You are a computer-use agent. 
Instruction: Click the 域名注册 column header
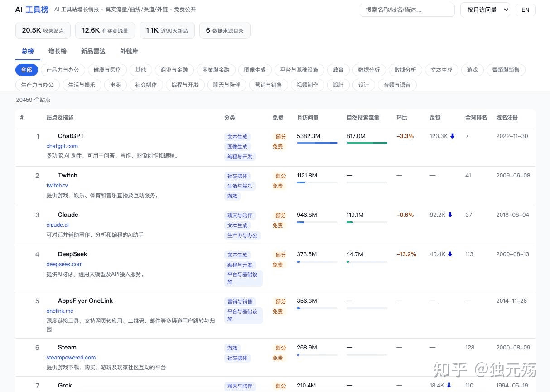507,118
